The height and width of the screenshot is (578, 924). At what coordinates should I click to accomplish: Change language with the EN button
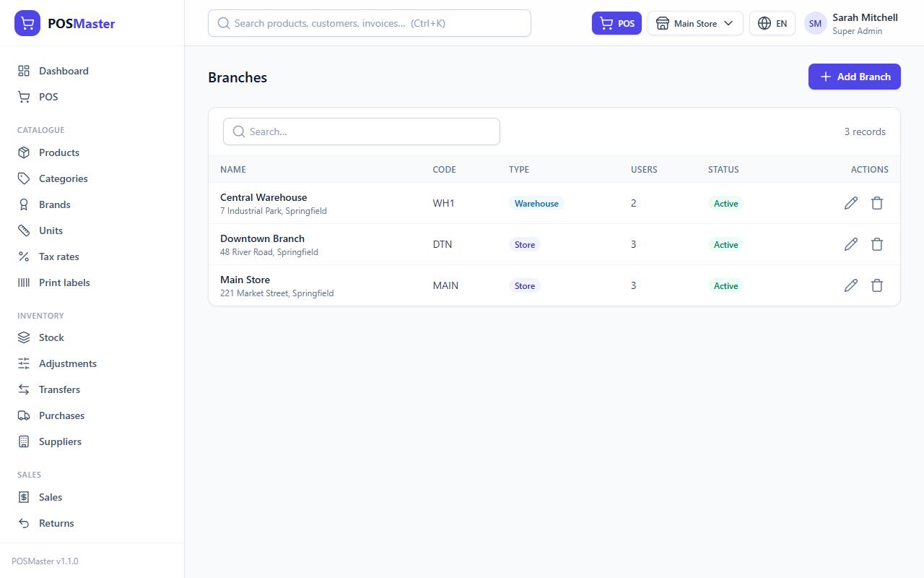772,23
